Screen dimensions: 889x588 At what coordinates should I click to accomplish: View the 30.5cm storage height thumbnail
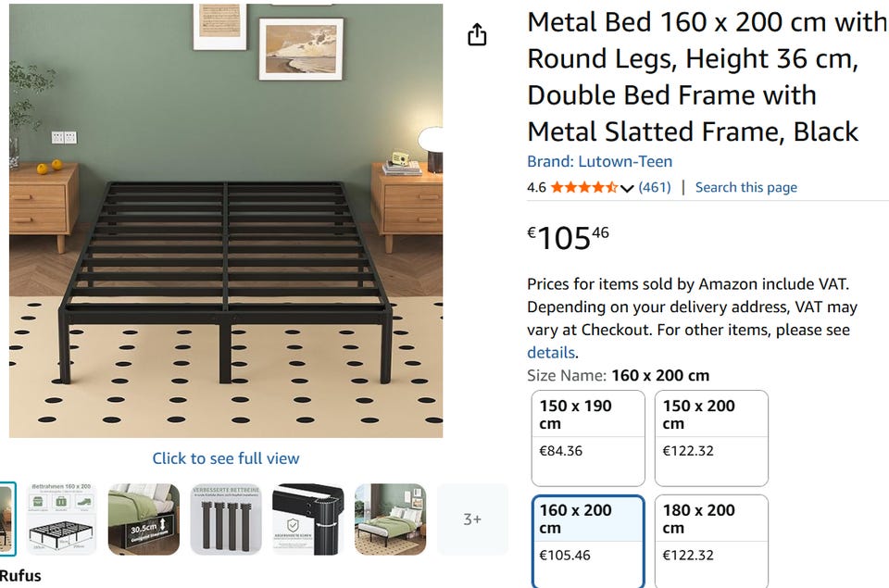(144, 519)
